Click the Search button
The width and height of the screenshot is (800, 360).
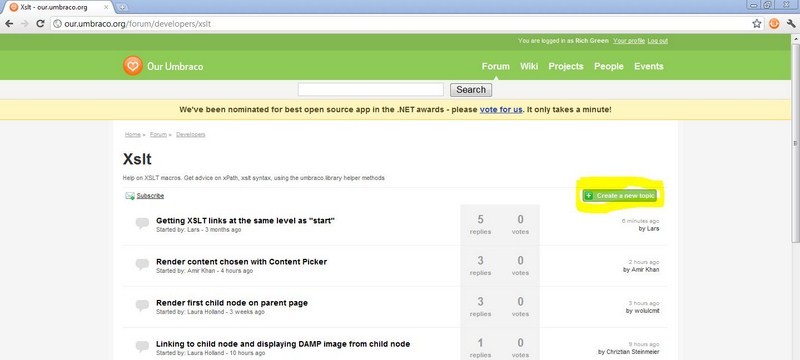(x=471, y=90)
